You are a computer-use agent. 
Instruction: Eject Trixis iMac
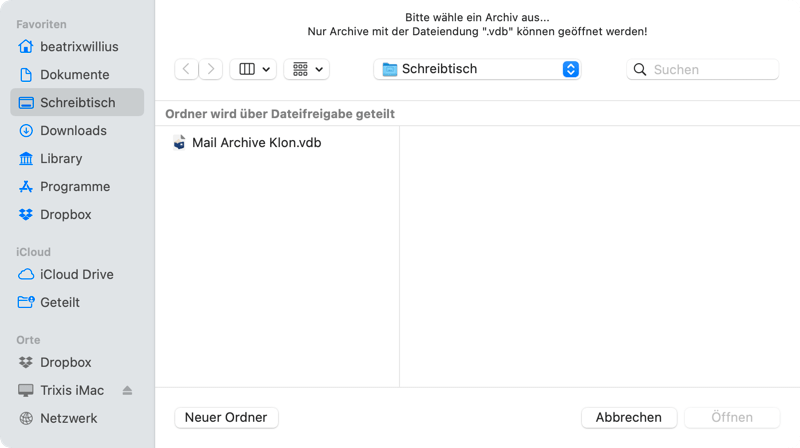coord(128,390)
